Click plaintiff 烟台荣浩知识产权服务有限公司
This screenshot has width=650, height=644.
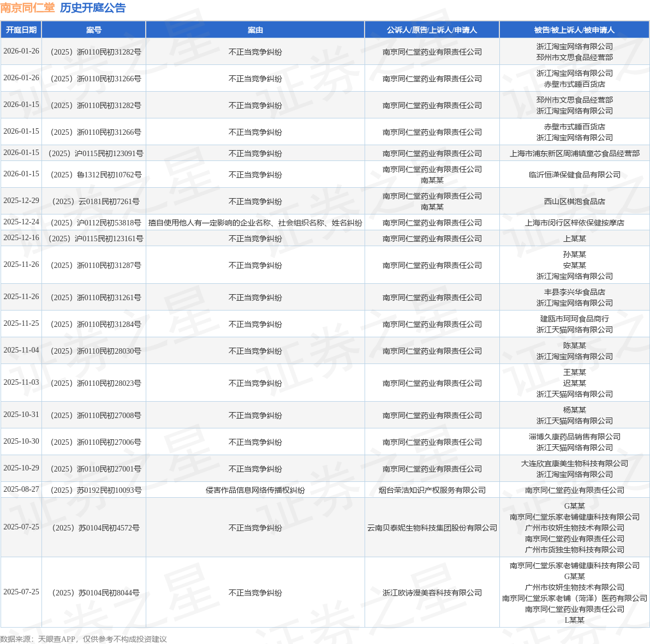click(x=432, y=490)
